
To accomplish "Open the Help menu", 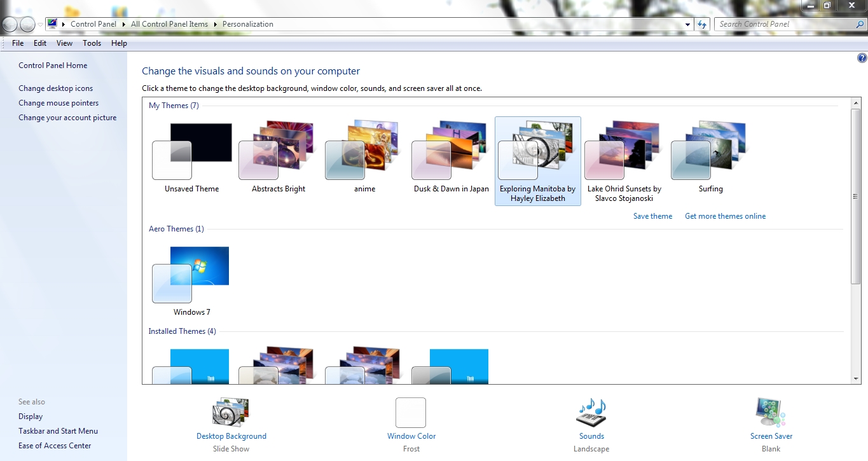I will tap(119, 43).
